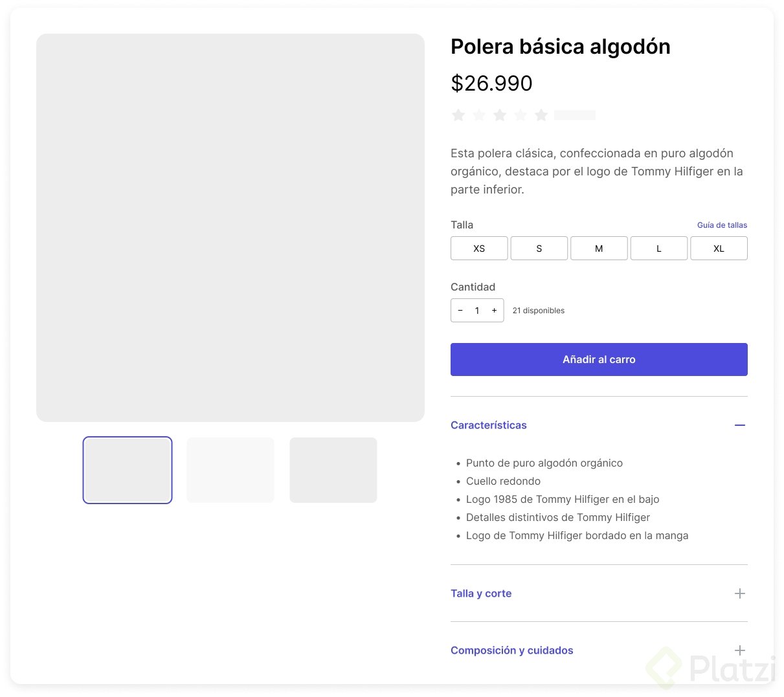The image size is (784, 697).
Task: Select size XL
Action: (x=719, y=249)
